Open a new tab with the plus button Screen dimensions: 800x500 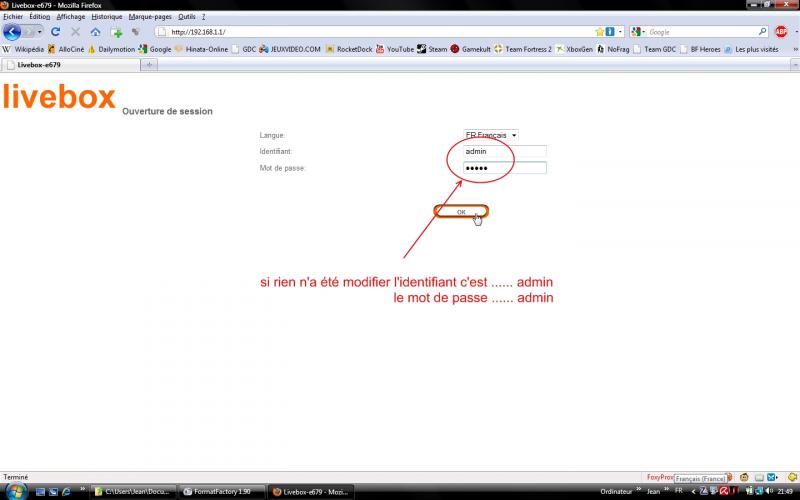149,65
